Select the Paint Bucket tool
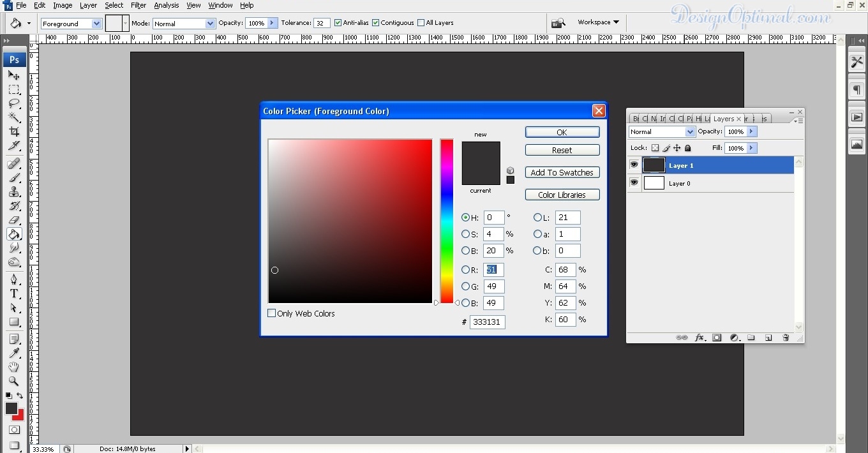The height and width of the screenshot is (453, 868). pos(14,234)
